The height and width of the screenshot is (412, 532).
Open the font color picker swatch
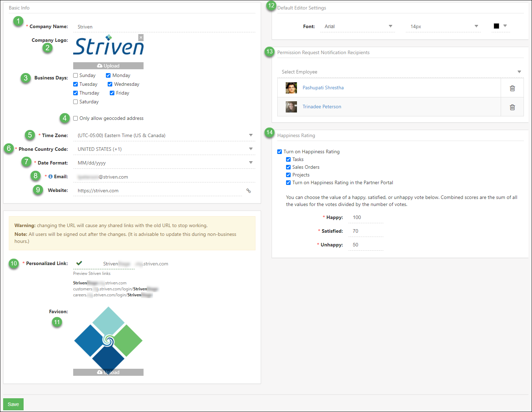496,26
